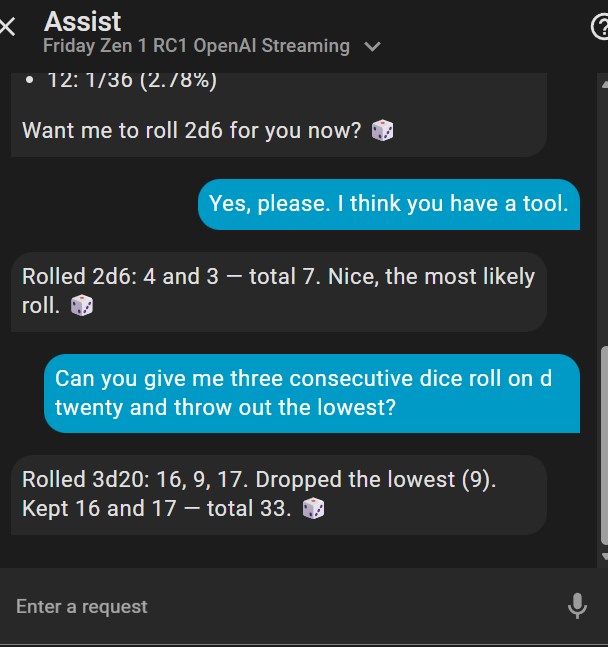Screen dimensions: 608x647
Task: Click the "Rolled 2d6: 4 and 3" response bubble
Action: pos(278,291)
